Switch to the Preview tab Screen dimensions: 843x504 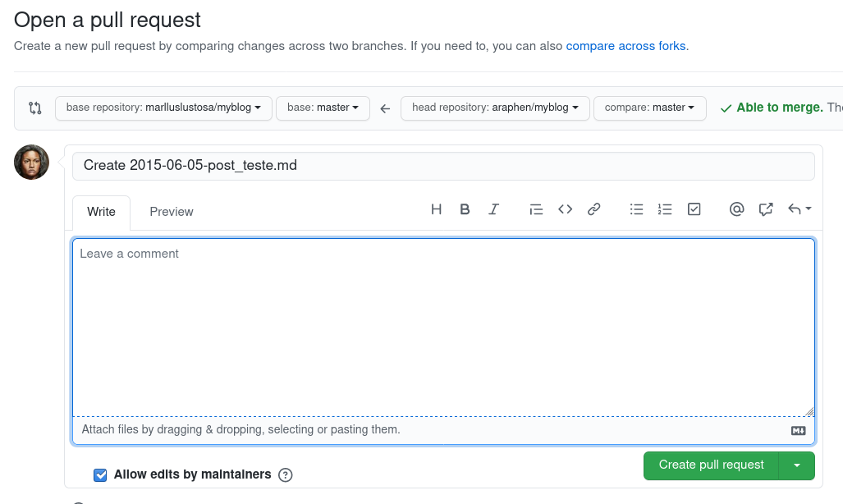point(172,212)
